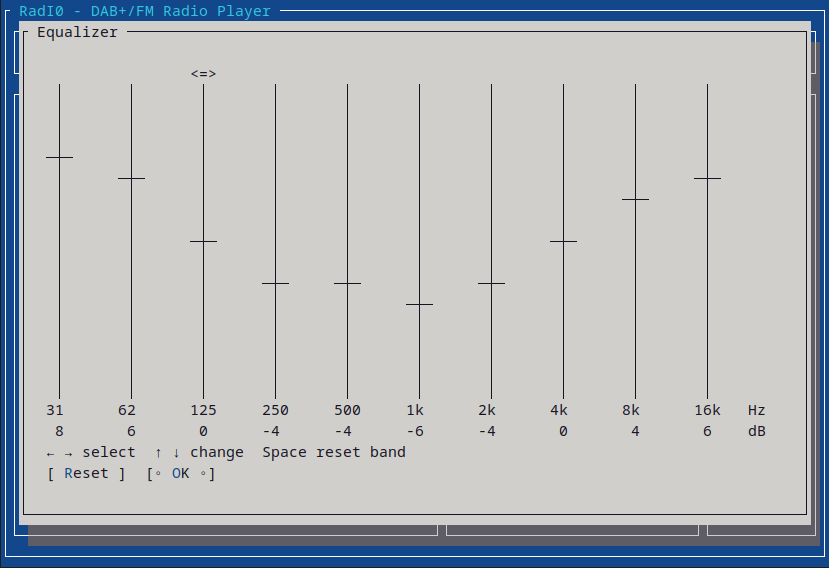Select the '16k' frequency label
The width and height of the screenshot is (829, 568).
point(707,410)
